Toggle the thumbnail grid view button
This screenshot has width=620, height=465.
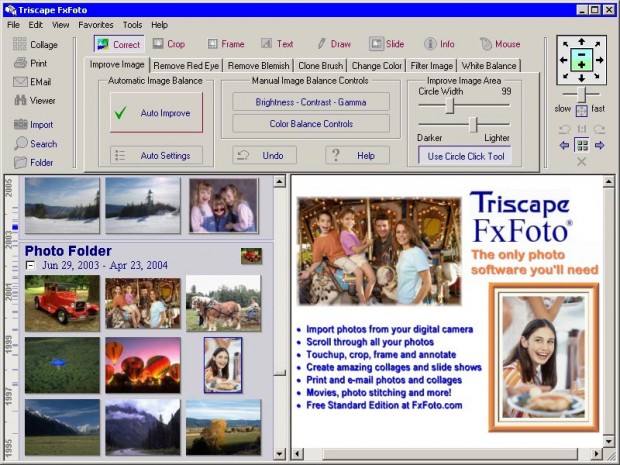[x=582, y=145]
